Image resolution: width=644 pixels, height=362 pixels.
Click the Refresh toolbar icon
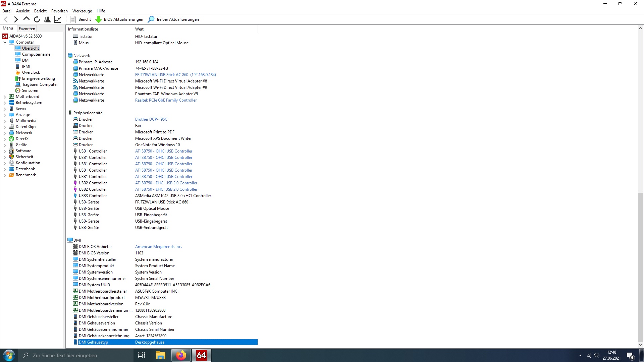[x=37, y=19]
